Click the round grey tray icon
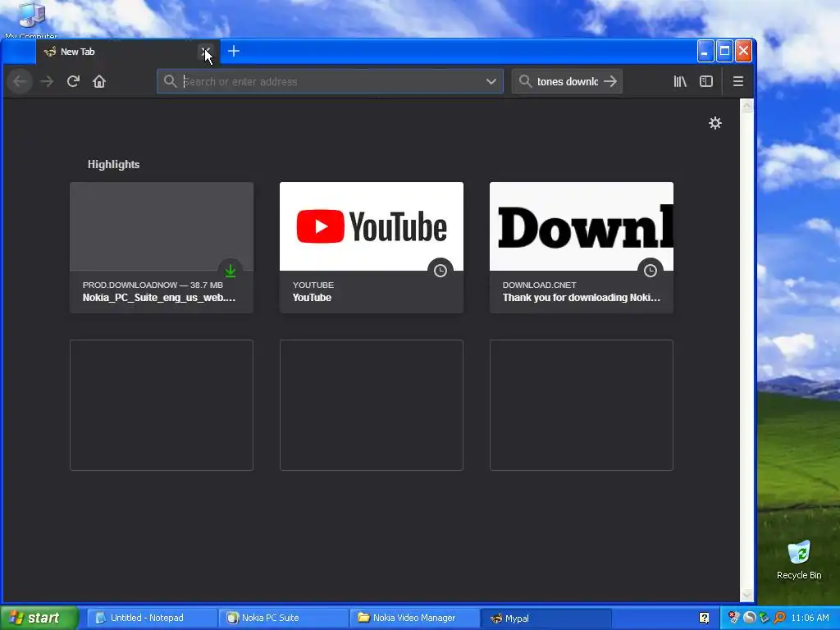 pos(749,618)
